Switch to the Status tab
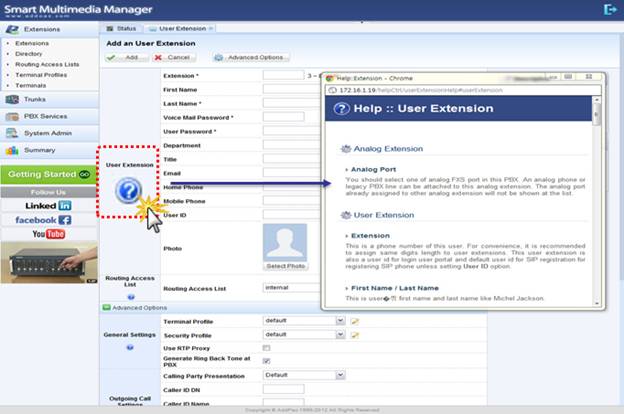 pyautogui.click(x=121, y=29)
